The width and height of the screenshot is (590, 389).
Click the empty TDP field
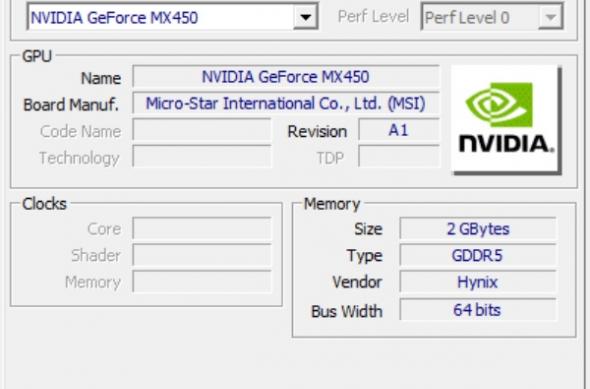point(399,157)
